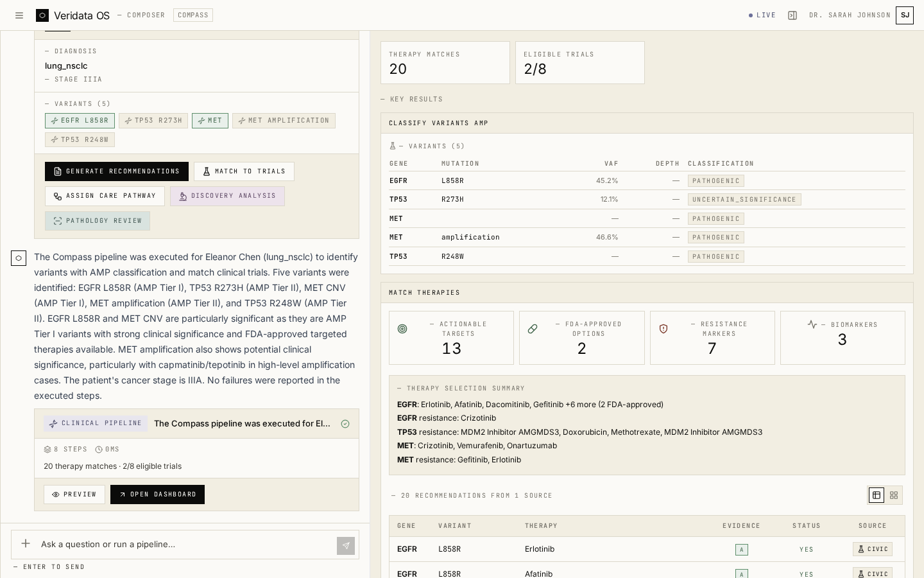924x578 pixels.
Task: Click the Therapy Matches 20 card
Action: (445, 63)
